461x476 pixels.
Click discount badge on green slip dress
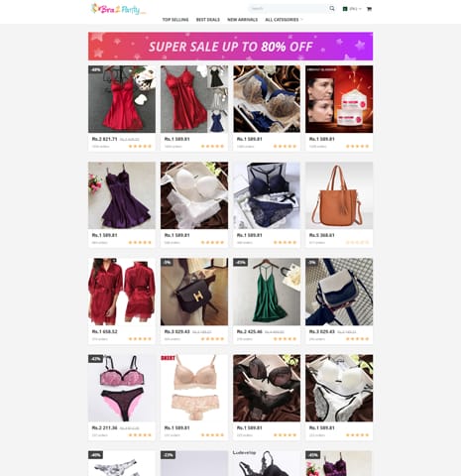pyautogui.click(x=240, y=263)
